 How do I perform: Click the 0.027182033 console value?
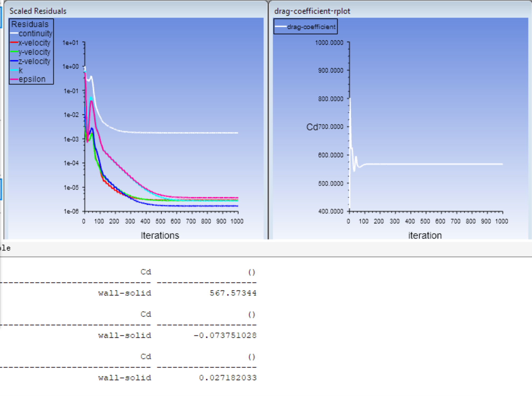coord(228,378)
